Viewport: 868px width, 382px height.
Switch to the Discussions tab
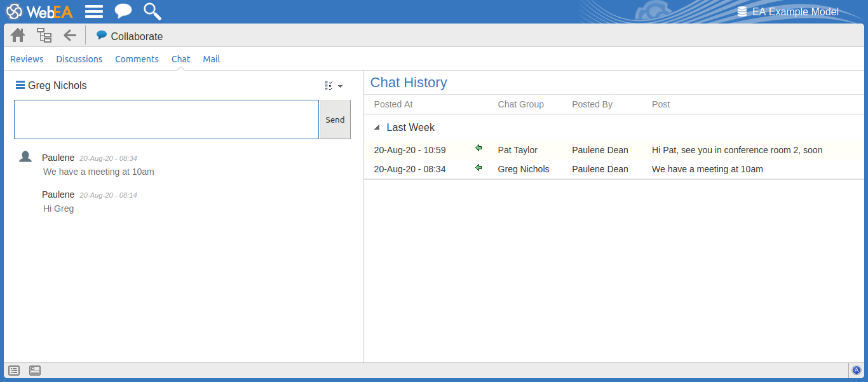(x=79, y=59)
